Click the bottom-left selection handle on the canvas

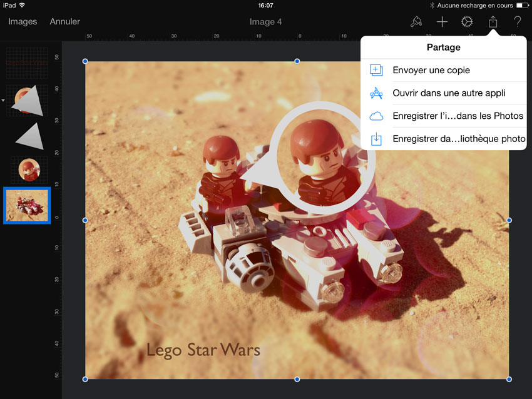click(85, 380)
